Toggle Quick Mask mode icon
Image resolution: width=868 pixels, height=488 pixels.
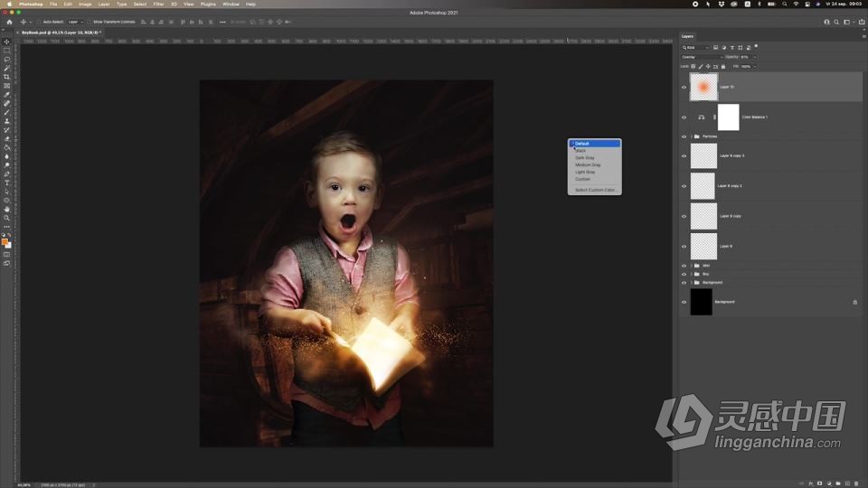coord(6,255)
